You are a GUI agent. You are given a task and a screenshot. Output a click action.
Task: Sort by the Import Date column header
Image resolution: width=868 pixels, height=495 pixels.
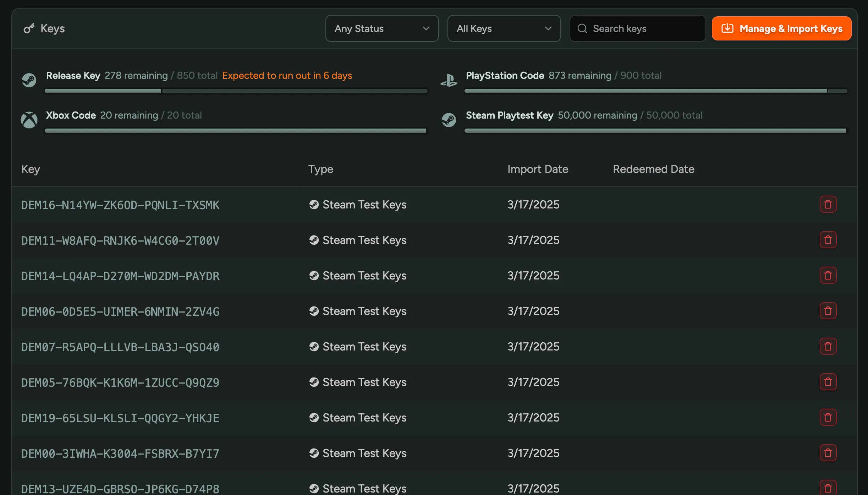(538, 169)
